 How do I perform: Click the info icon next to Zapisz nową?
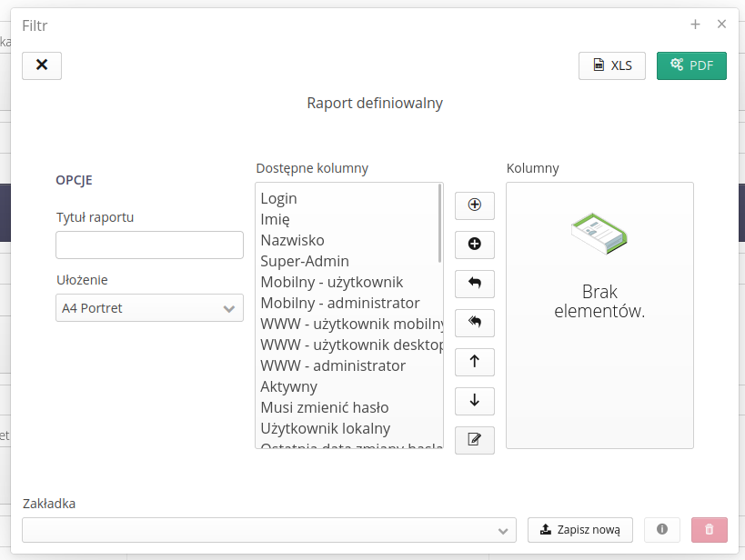point(662,530)
